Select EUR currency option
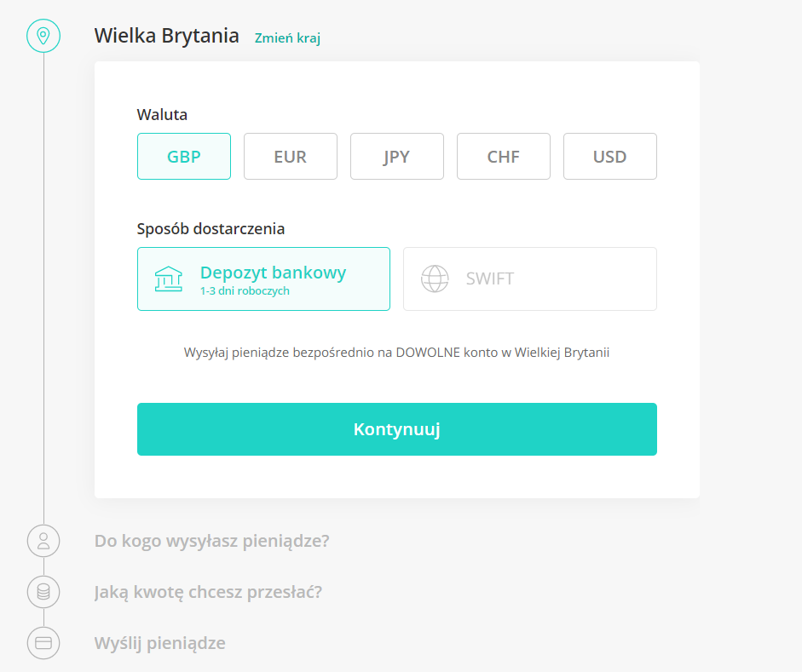The image size is (802, 672). [291, 157]
